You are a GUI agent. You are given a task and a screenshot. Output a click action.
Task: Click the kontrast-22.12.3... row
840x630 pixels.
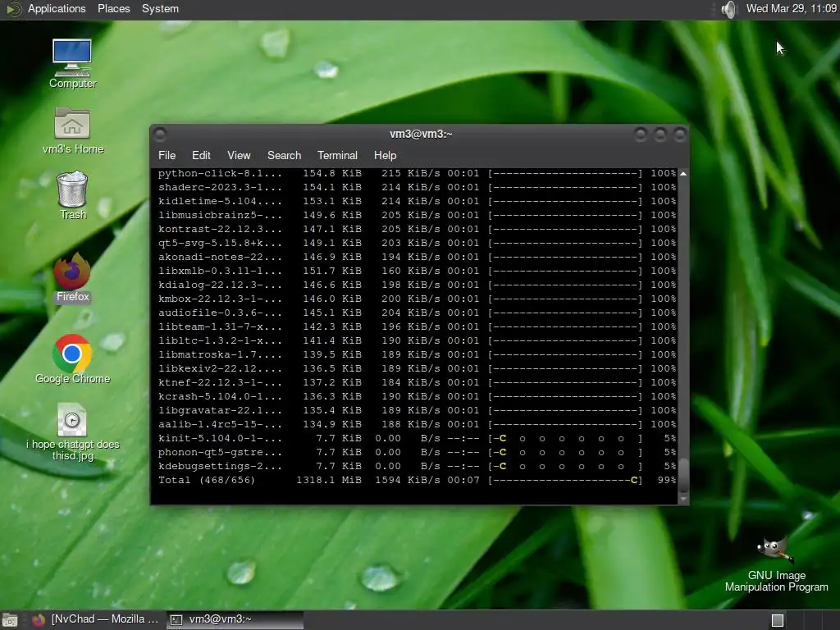[417, 230]
